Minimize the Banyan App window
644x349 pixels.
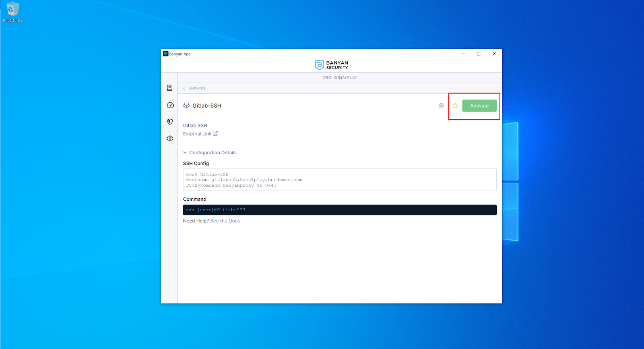click(x=463, y=54)
